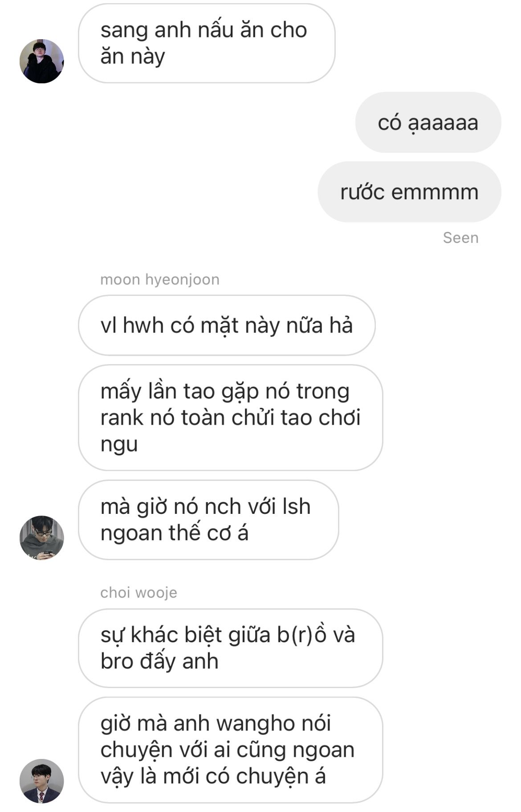This screenshot has width=521, height=812.
Task: Tap the sent message "rước emmmm"
Action: tap(409, 192)
